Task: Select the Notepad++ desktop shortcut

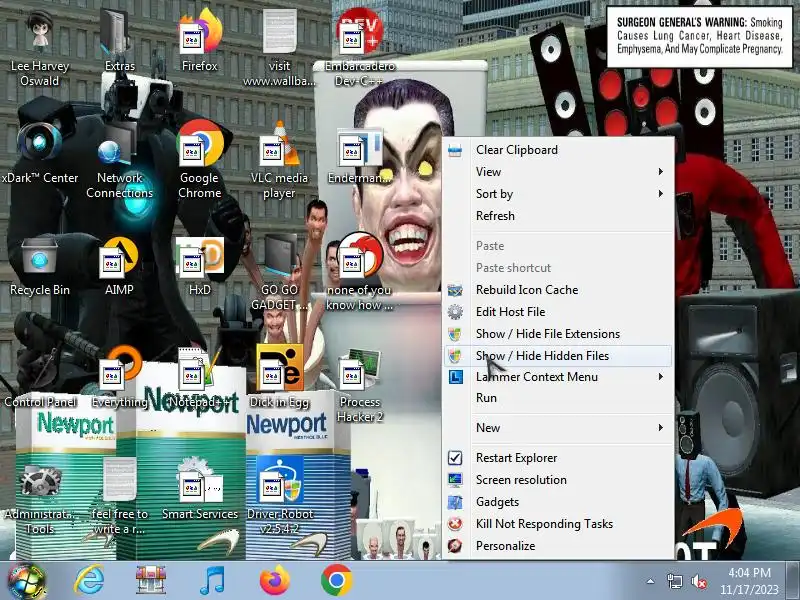Action: (199, 379)
